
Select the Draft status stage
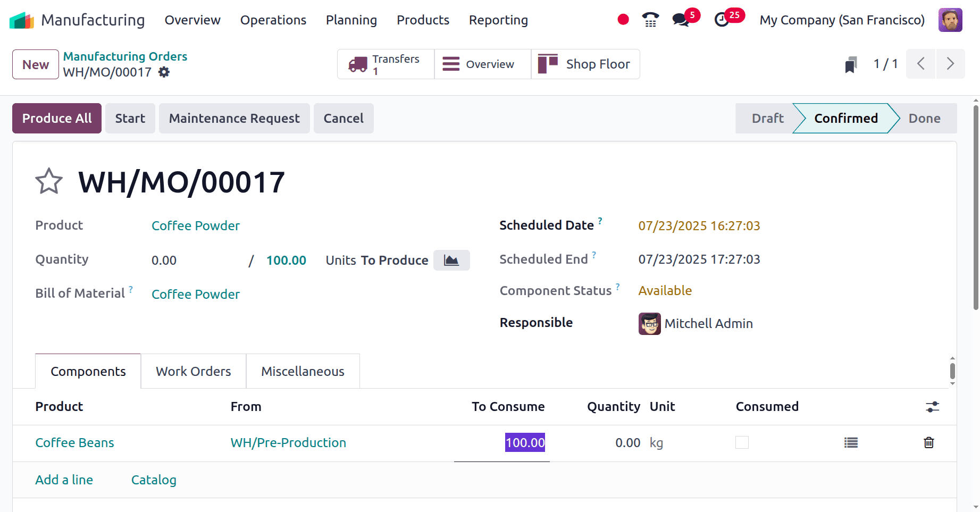click(x=767, y=118)
